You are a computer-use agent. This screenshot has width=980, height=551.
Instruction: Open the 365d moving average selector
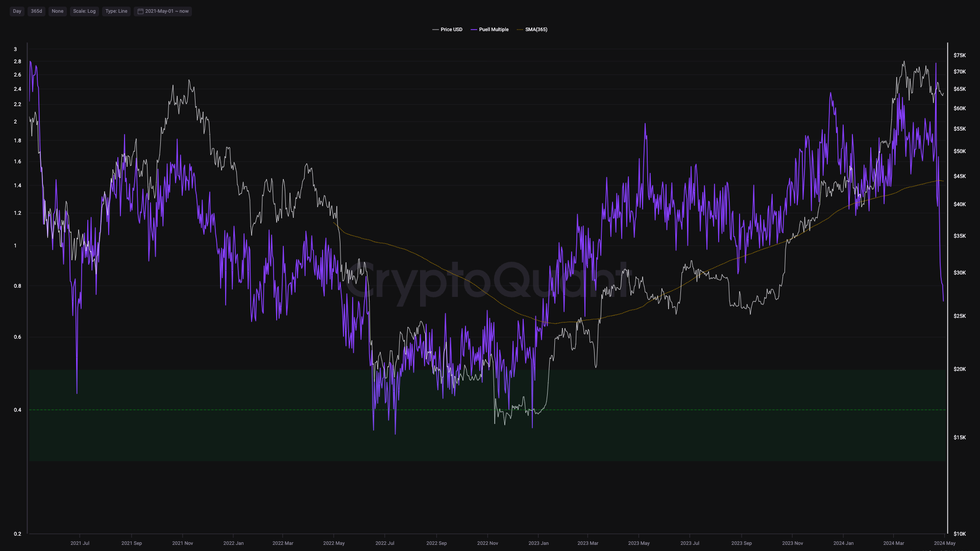coord(36,11)
